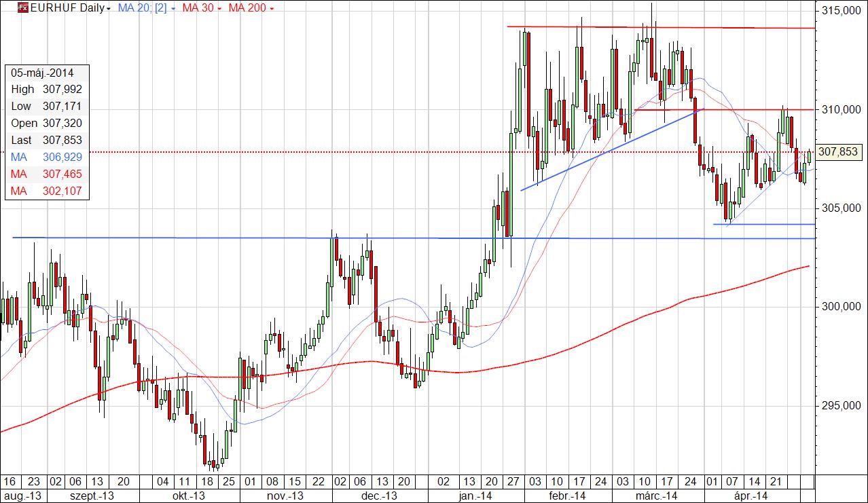Select the Low 307,171 row
868x503 pixels.
tap(46, 106)
